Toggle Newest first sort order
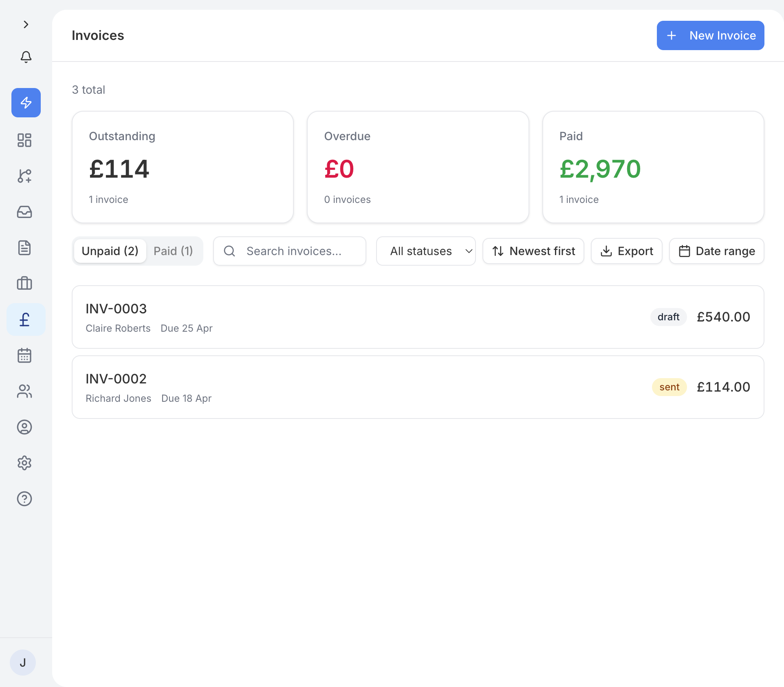The image size is (784, 687). coord(533,251)
